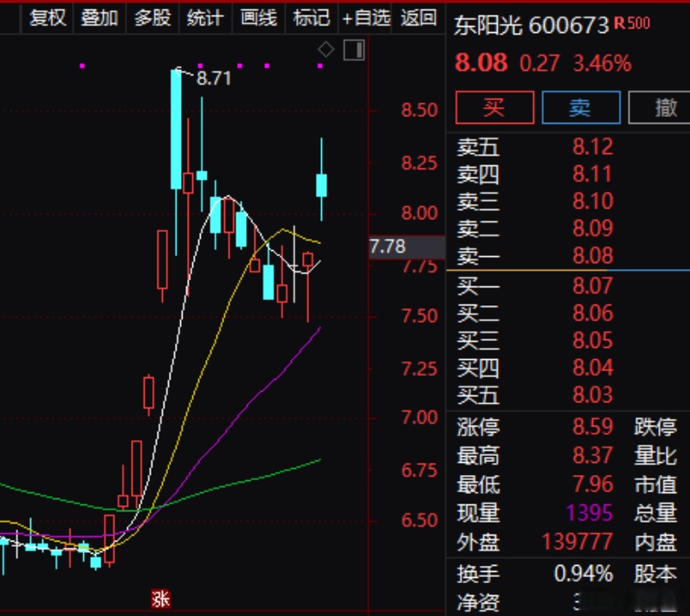
Task: Click the 内盘 label
Action: pyautogui.click(x=655, y=542)
